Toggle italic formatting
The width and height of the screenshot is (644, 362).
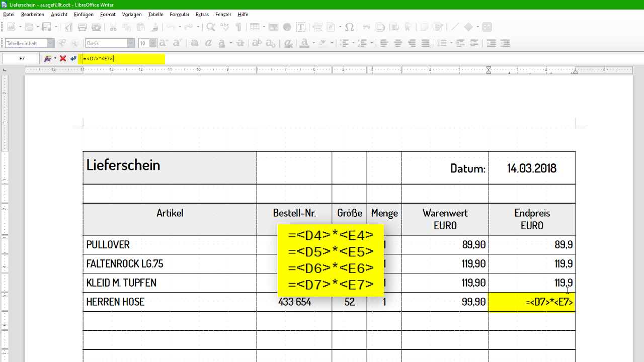click(208, 43)
